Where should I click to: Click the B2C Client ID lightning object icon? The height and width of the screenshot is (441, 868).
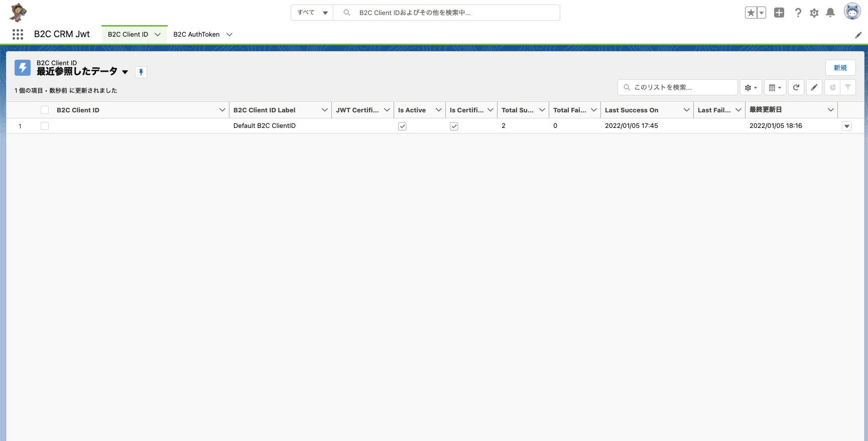[23, 68]
